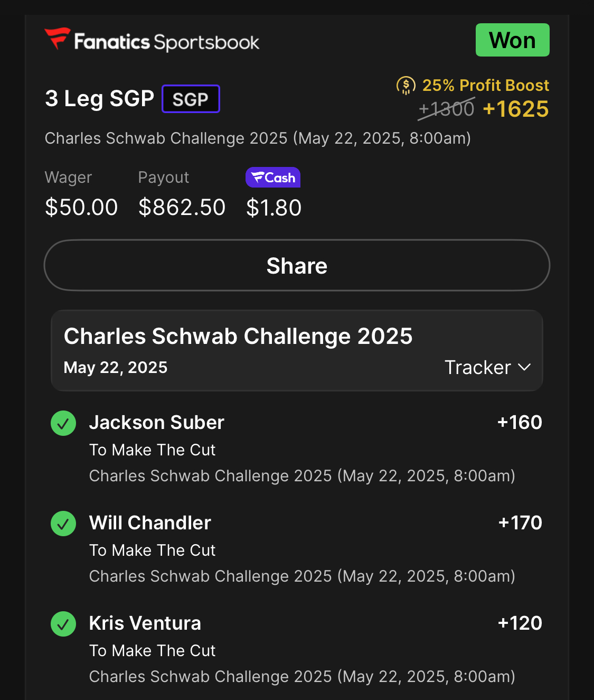Click the $862.50 payout amount
The height and width of the screenshot is (700, 594).
click(x=182, y=207)
